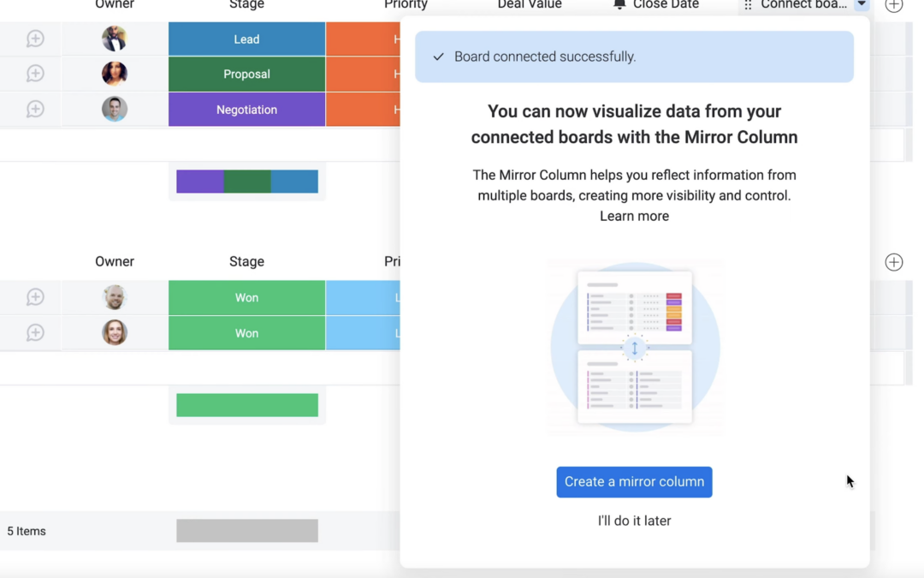Click the purple segment of stage summary bar
The width and height of the screenshot is (924, 578).
coord(200,182)
